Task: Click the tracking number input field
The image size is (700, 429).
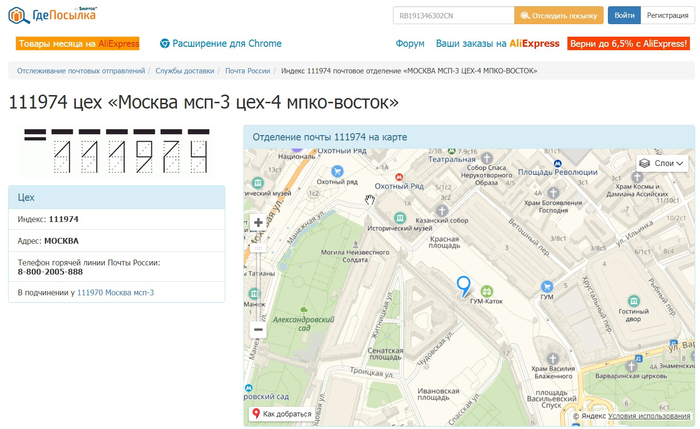Action: tap(453, 16)
